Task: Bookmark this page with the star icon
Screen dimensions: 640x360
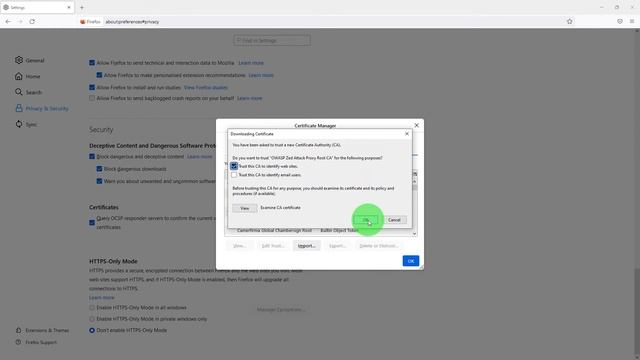Action: click(569, 22)
